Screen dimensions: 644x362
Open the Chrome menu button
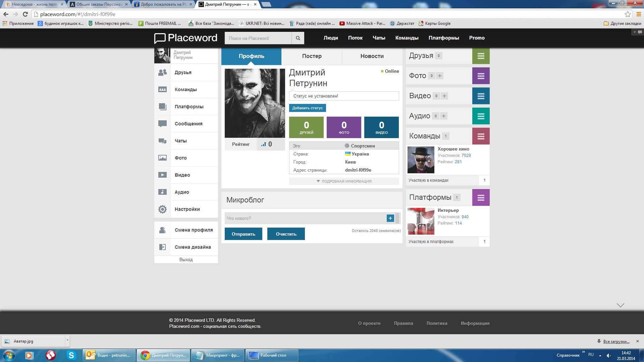[639, 14]
